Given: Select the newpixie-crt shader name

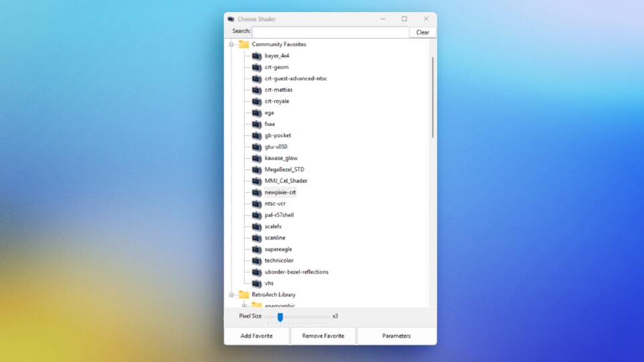Looking at the screenshot, I should [x=280, y=192].
